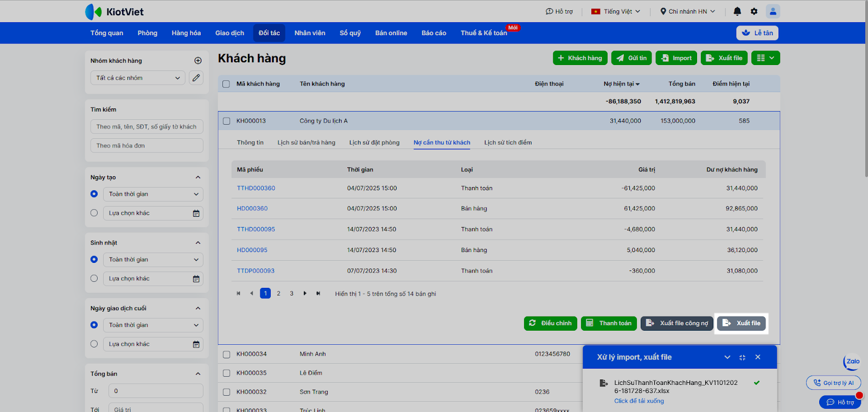Open the Tất cả các nhóm dropdown
868x412 pixels.
[138, 78]
